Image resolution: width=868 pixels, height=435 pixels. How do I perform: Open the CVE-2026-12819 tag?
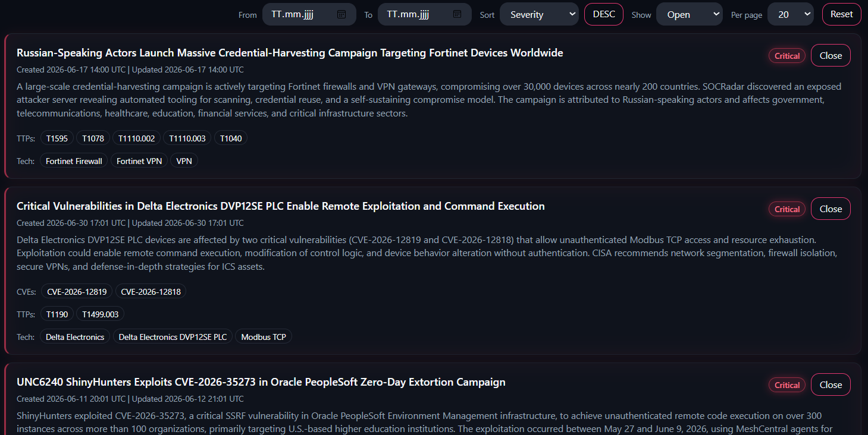click(77, 292)
